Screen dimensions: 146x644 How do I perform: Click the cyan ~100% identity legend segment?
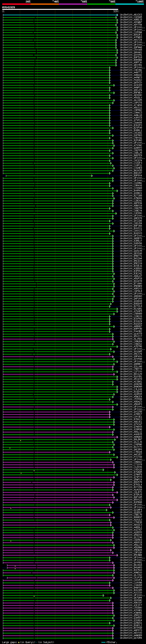[x=130, y=4]
